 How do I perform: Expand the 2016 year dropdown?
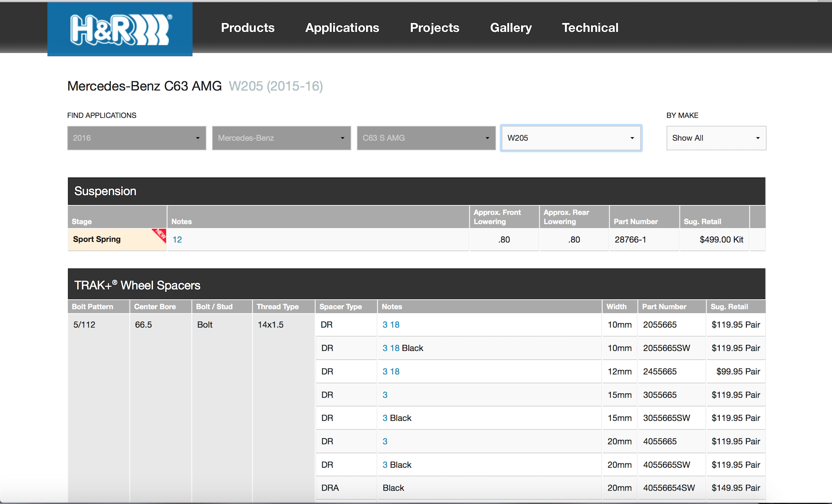point(137,138)
